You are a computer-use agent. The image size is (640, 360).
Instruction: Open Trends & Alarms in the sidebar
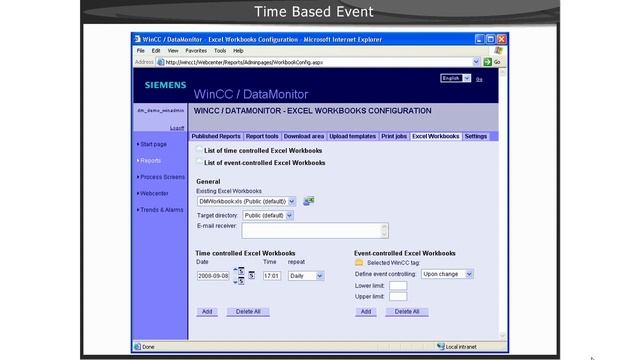[162, 209]
